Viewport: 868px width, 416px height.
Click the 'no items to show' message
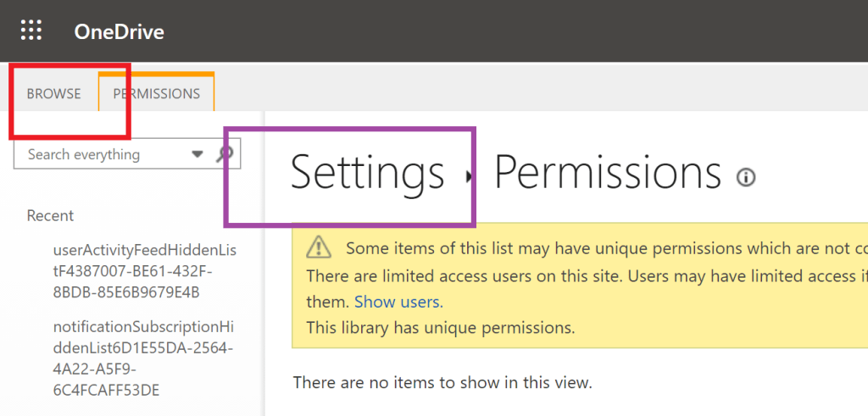[442, 382]
